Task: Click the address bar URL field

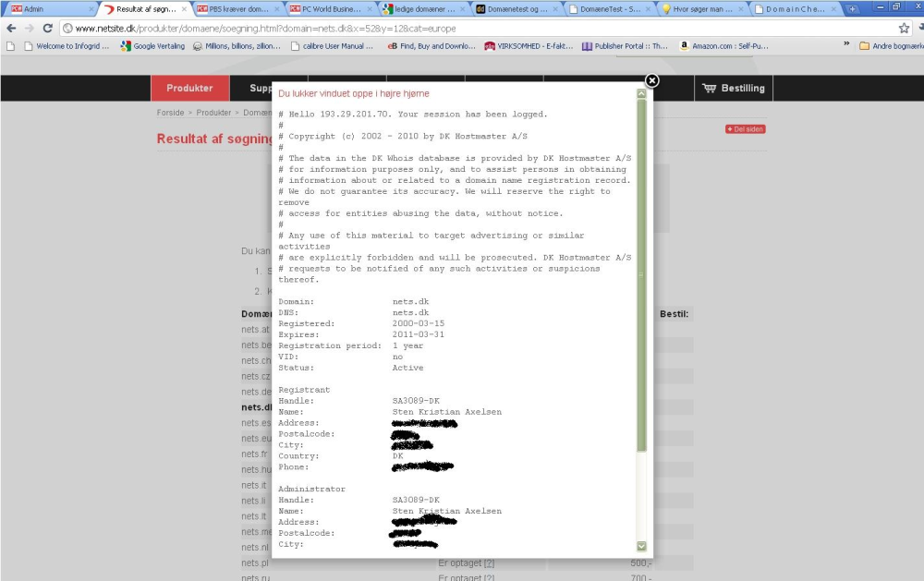Action: click(x=478, y=29)
